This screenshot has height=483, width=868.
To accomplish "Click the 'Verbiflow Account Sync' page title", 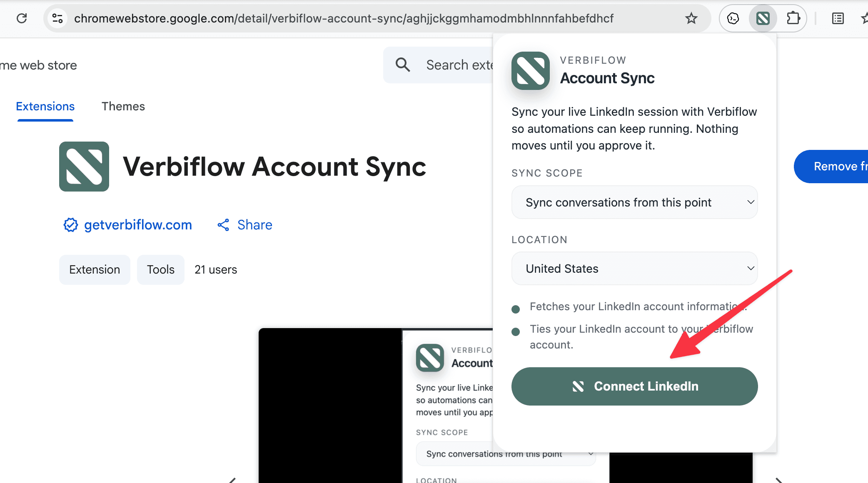I will click(x=274, y=167).
